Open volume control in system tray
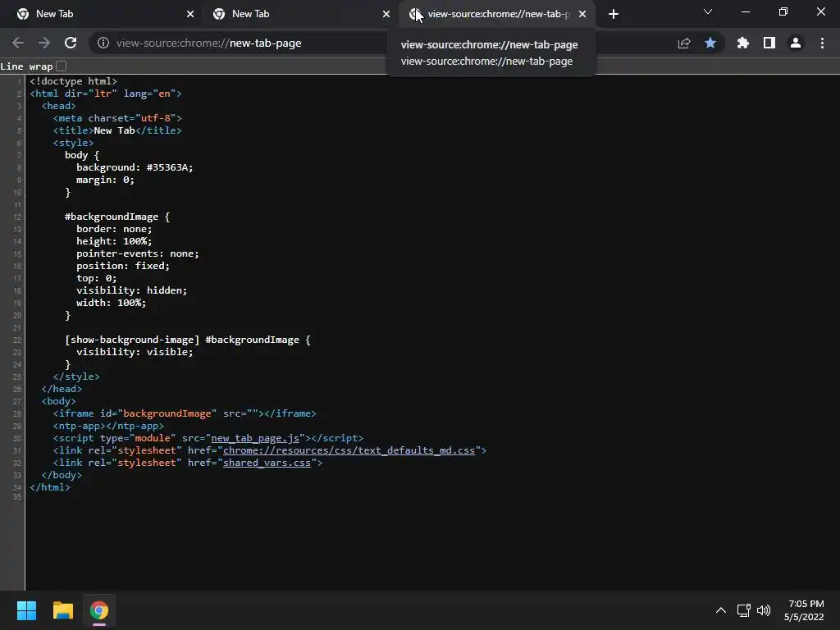This screenshot has height=630, width=840. coord(764,610)
